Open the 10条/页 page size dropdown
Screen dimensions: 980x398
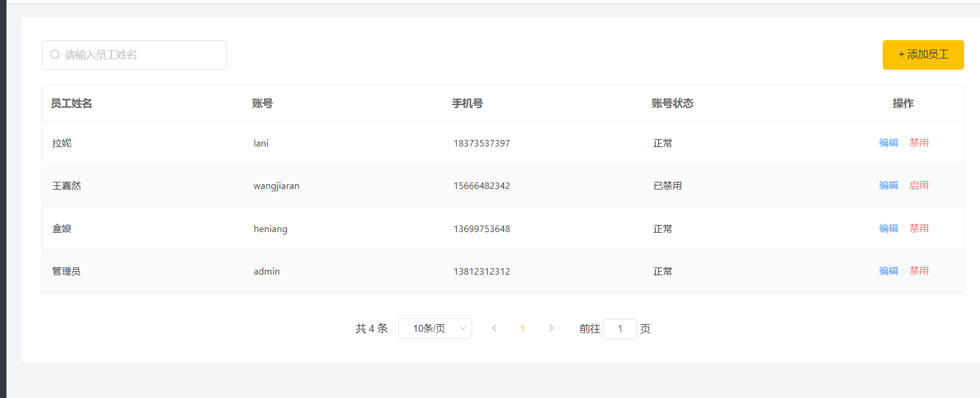[435, 328]
